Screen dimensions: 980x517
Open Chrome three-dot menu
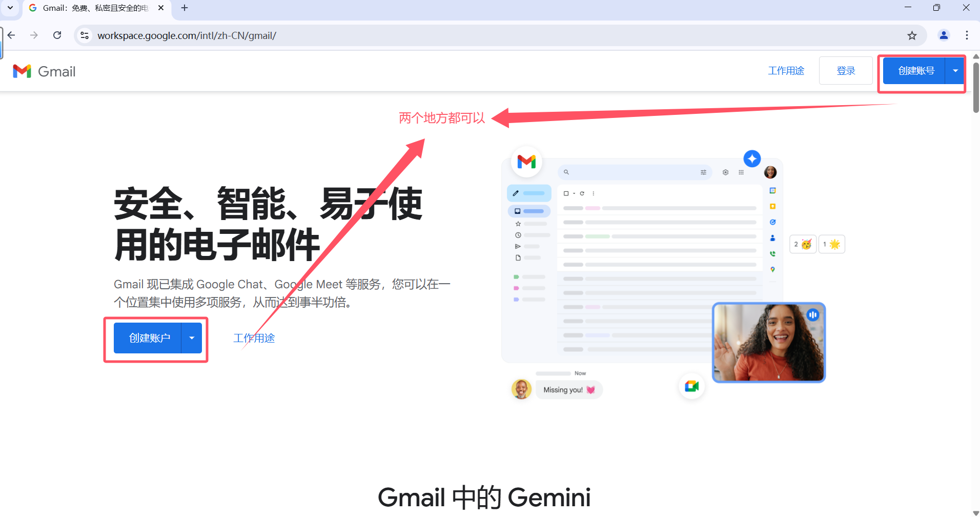[967, 35]
